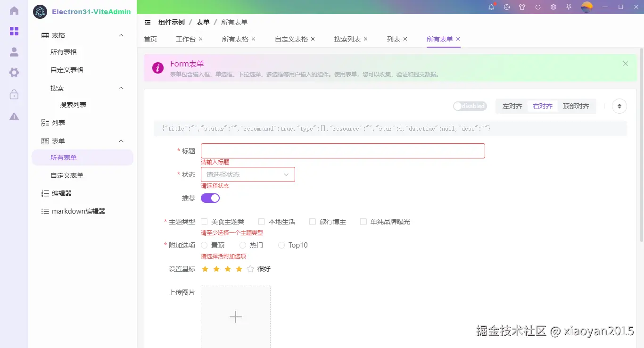Screen dimensions: 644x348
Task: Switch to the 搜索列表 tab
Action: tap(347, 39)
